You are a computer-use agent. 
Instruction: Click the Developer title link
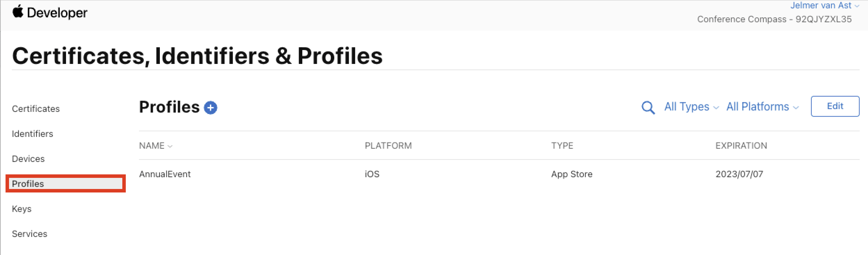pyautogui.click(x=57, y=13)
